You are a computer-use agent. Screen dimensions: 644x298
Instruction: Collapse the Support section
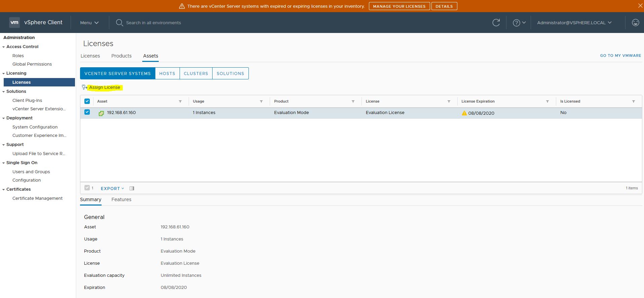(x=3, y=145)
